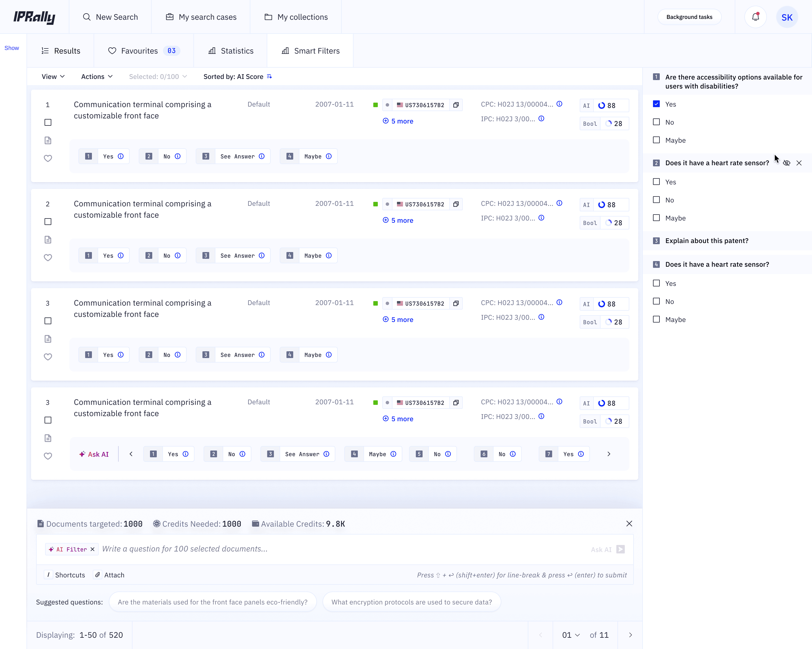This screenshot has height=649, width=812.
Task: Open the page number 01 dropdown
Action: (x=571, y=635)
